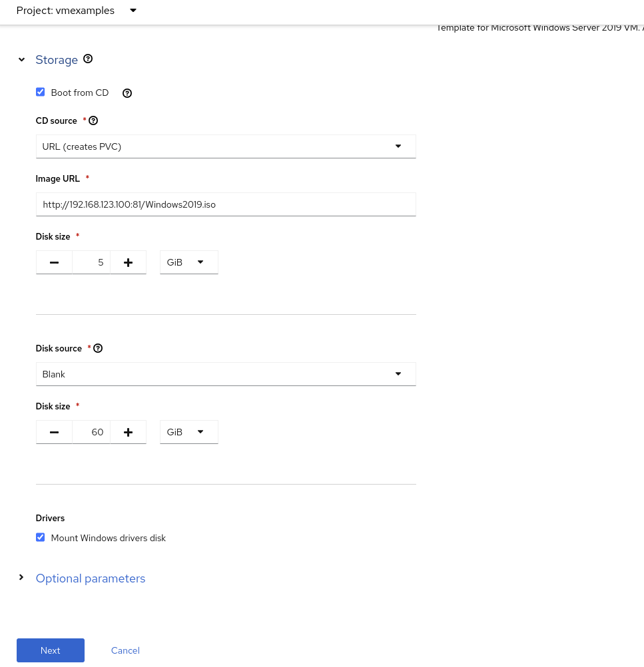Open the CD source dropdown
Image resolution: width=644 pixels, height=667 pixels.
pos(226,146)
